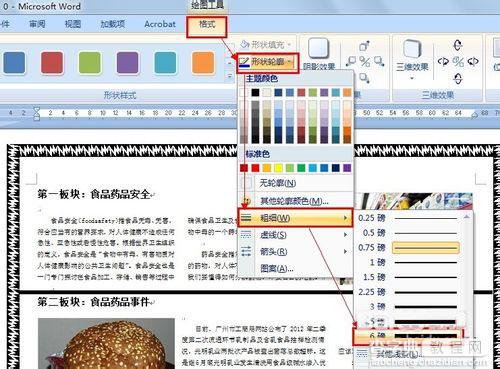Open the 形状轮廓 dropdown arrow
This screenshot has width=500, height=369.
coord(290,62)
